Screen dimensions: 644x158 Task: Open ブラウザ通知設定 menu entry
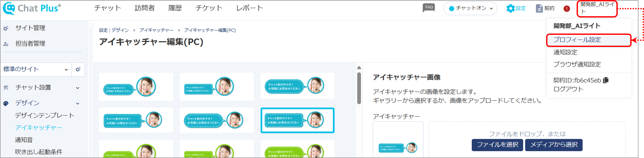point(577,64)
